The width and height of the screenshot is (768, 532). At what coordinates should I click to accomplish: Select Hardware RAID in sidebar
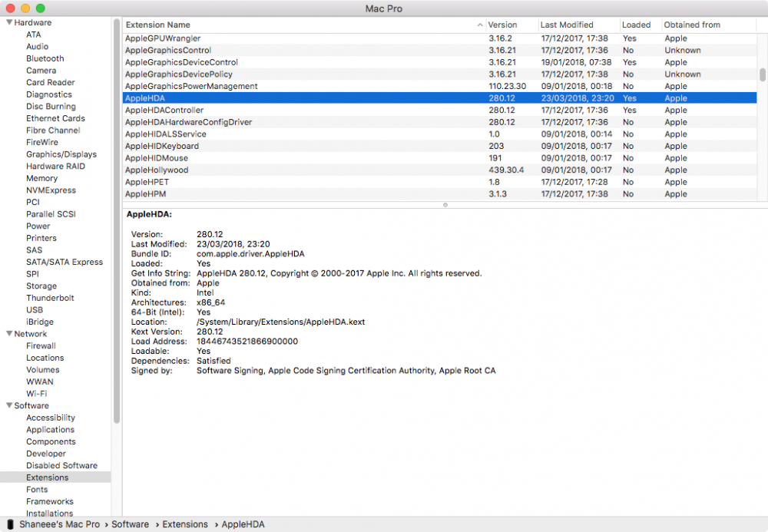click(x=55, y=167)
